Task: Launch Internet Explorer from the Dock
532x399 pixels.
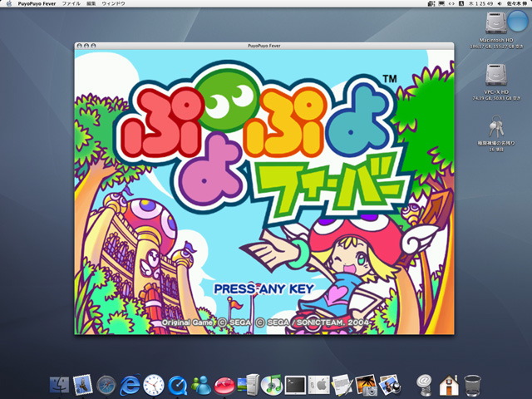Action: click(x=130, y=385)
